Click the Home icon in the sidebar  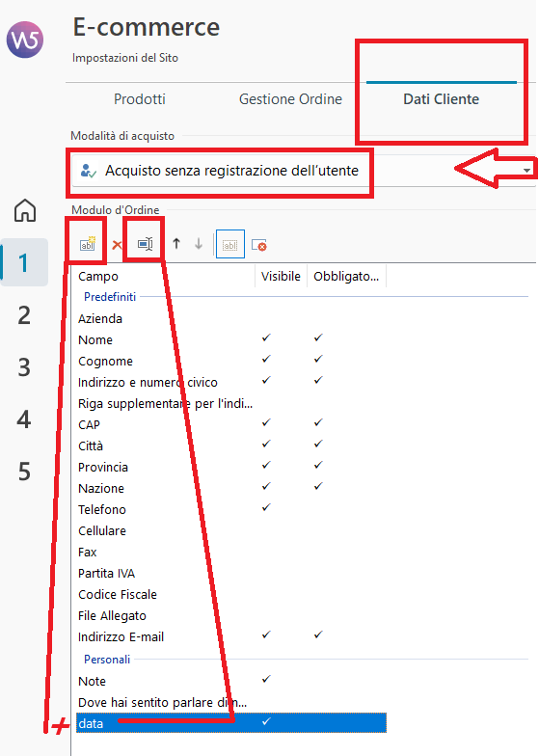[25, 210]
